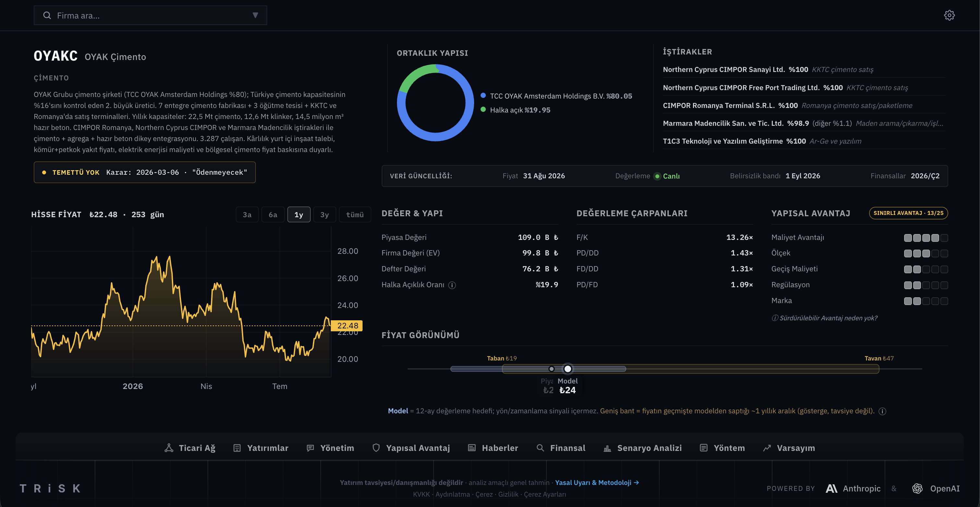Select the 1y chart range

tap(299, 215)
